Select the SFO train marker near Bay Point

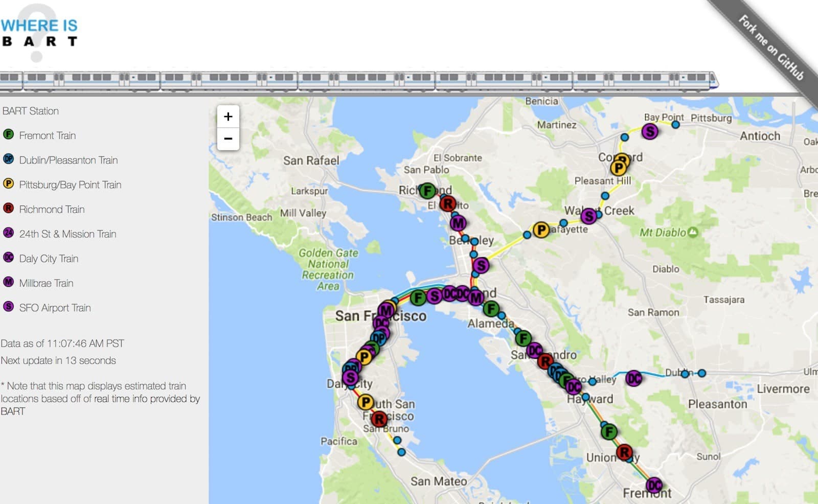(x=650, y=132)
